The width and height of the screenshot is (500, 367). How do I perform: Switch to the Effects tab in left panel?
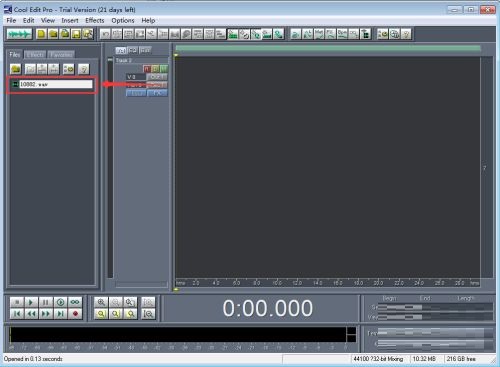click(x=35, y=55)
